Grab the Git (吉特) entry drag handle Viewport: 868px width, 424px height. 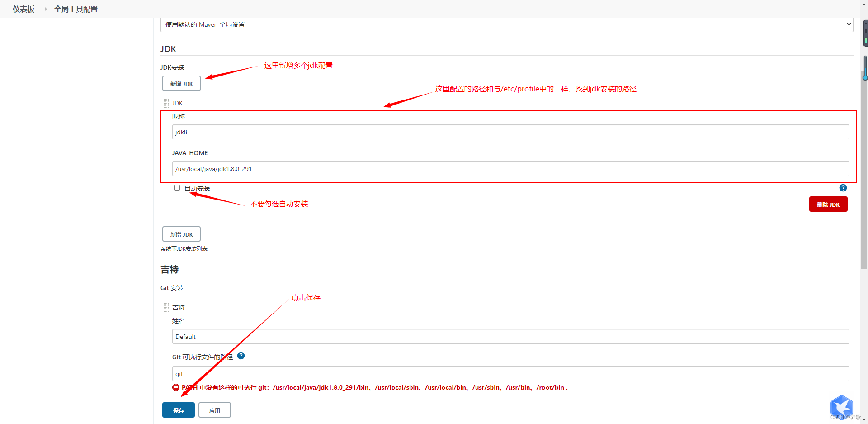[166, 307]
